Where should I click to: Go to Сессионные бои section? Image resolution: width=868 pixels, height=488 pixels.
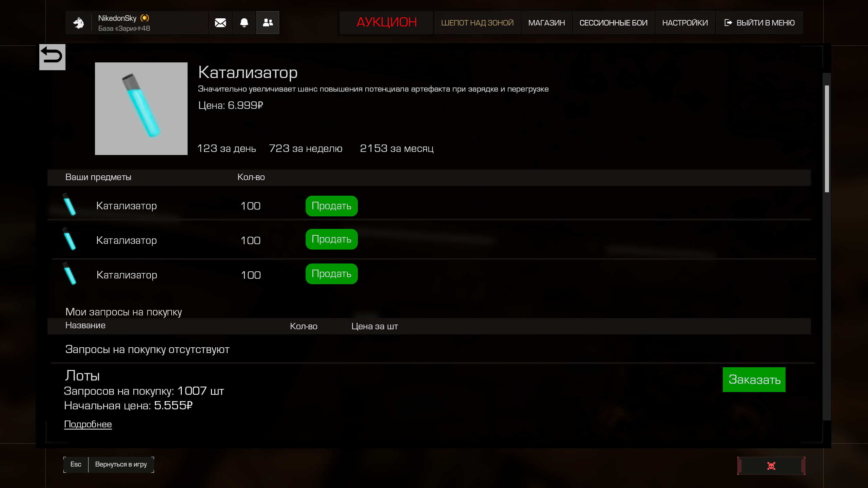(x=613, y=23)
